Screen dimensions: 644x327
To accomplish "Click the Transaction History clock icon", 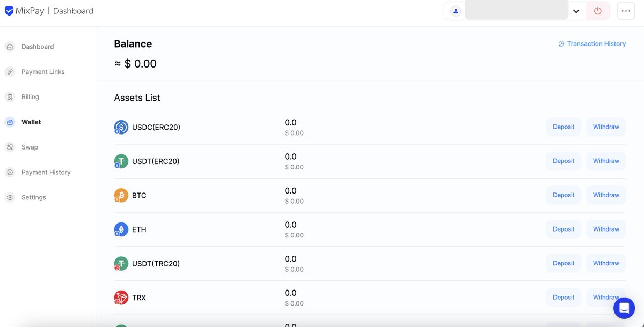I will pyautogui.click(x=561, y=44).
